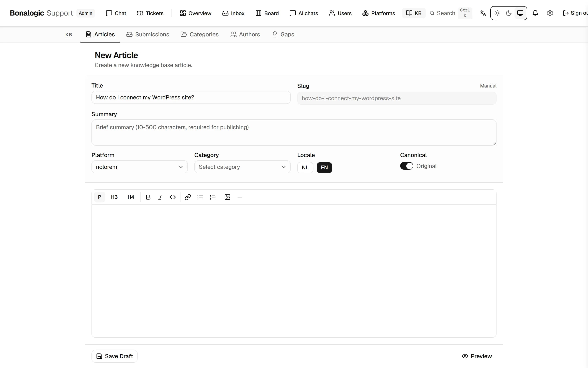This screenshot has height=368, width=588.
Task: Insert a horizontal rule divider
Action: (239, 197)
